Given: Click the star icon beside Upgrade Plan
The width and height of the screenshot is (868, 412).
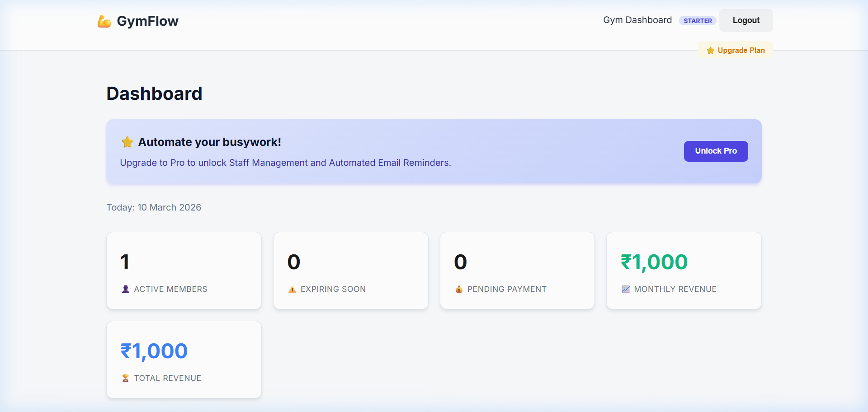Looking at the screenshot, I should coord(710,50).
